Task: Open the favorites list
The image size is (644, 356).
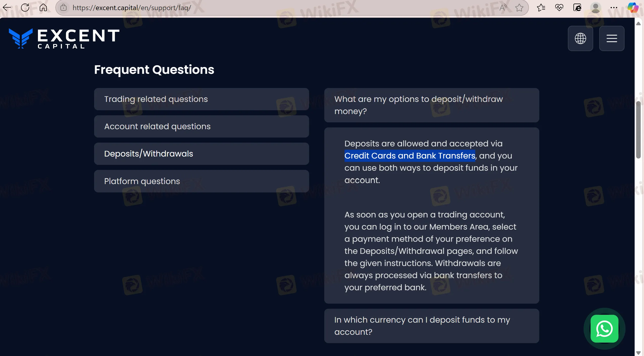Action: [x=541, y=8]
